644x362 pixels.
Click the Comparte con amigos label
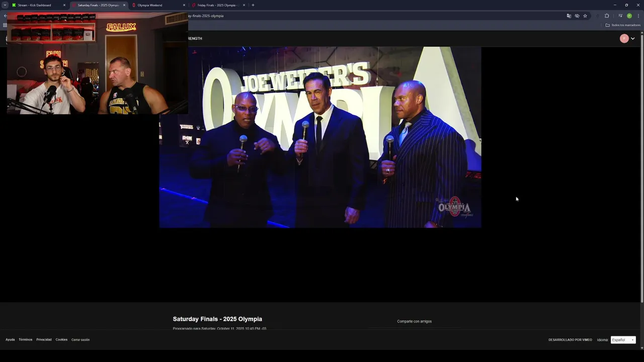point(415,321)
